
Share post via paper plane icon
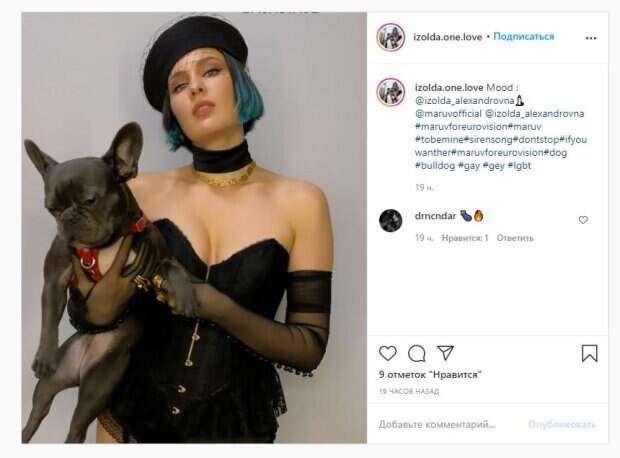point(445,353)
